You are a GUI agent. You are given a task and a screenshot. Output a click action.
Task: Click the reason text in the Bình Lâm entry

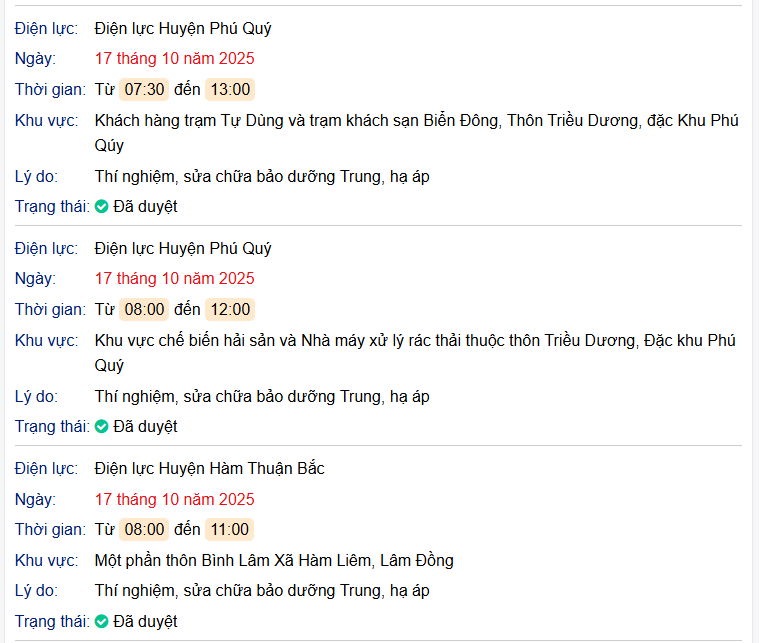[262, 591]
